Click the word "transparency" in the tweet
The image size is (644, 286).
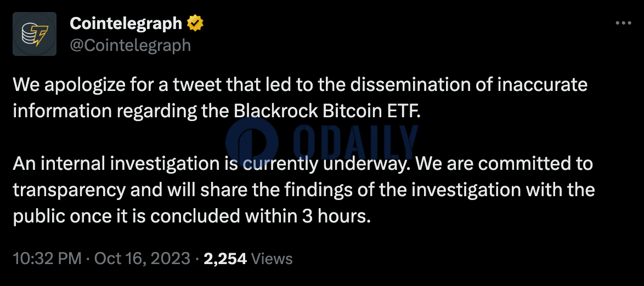click(x=69, y=191)
